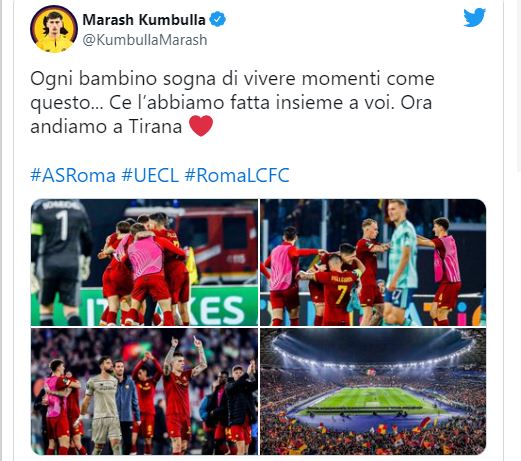This screenshot has height=461, width=521.
Task: Click the green advertising board in the huddle photo
Action: click(169, 307)
